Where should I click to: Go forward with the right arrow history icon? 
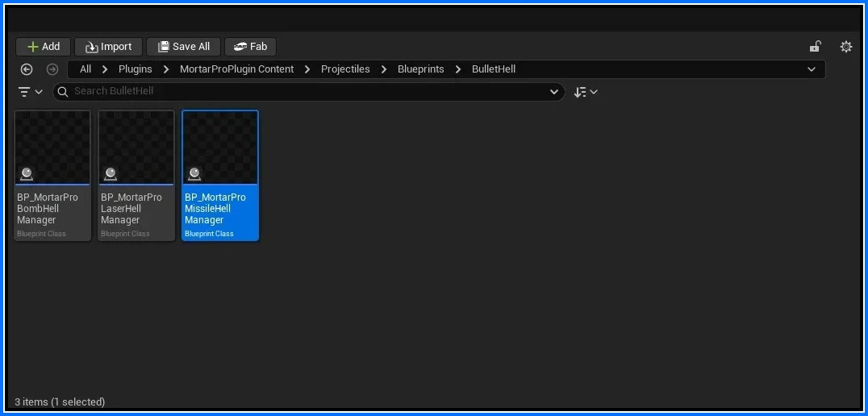(52, 69)
